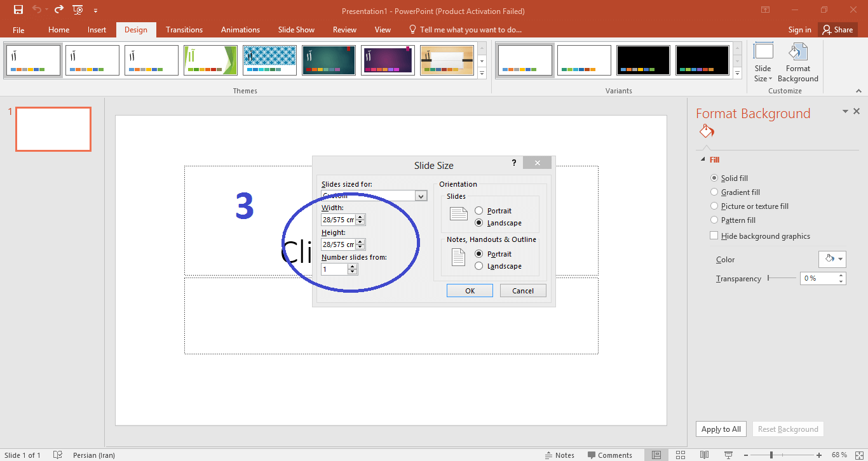This screenshot has height=461, width=868.
Task: Click the Start From Beginning slideshow icon
Action: [x=78, y=10]
